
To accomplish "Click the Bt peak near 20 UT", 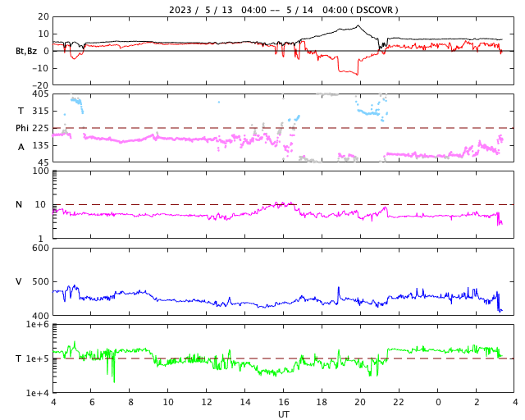I will 358,25.
